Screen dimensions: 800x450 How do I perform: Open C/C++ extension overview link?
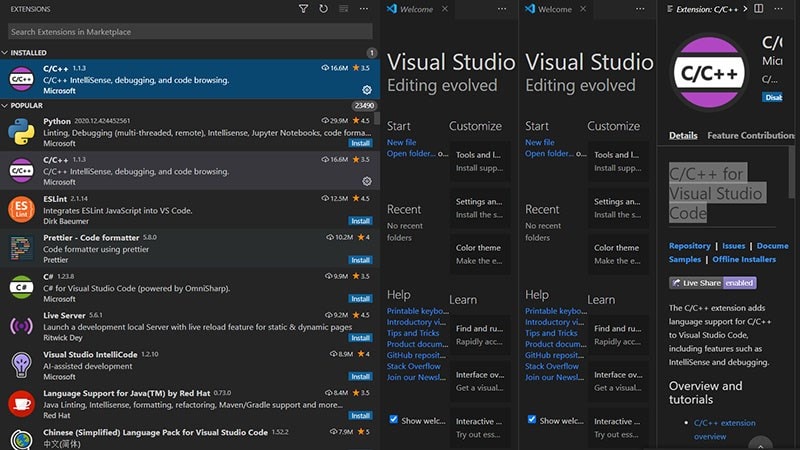[724, 430]
